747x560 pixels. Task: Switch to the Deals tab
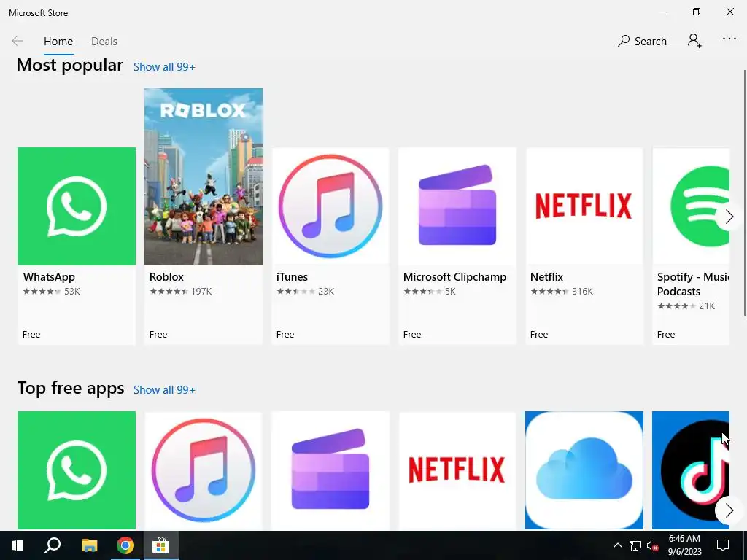(104, 42)
